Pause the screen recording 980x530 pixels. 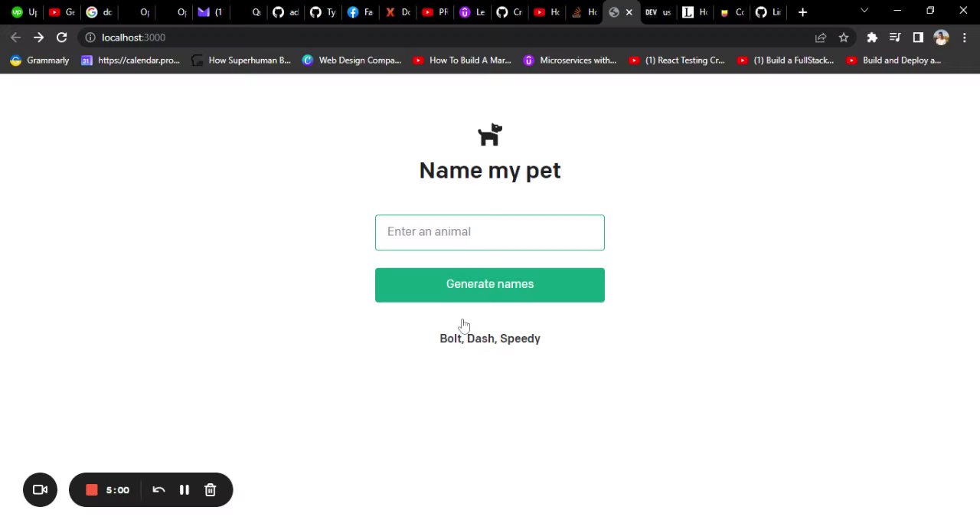tap(185, 490)
